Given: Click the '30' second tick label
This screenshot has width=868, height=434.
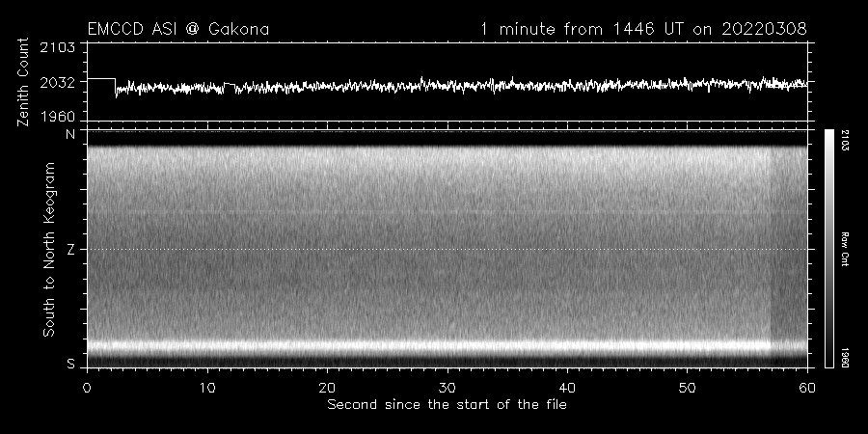Looking at the screenshot, I should 448,388.
